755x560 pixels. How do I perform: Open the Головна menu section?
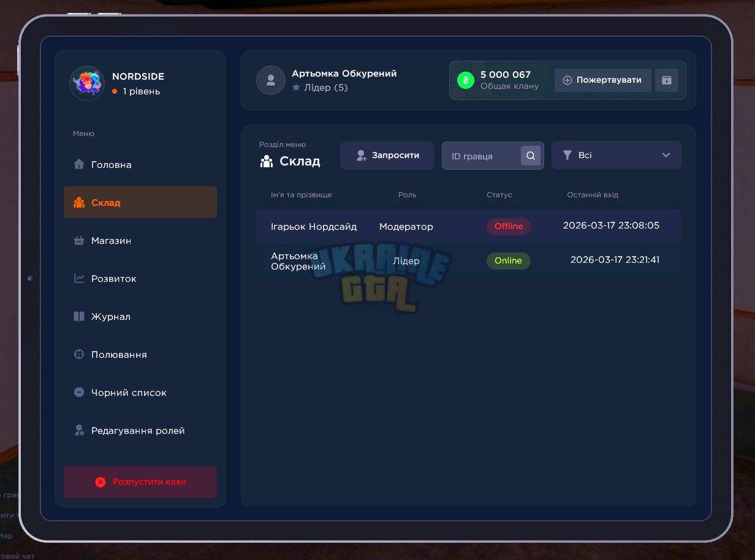pyautogui.click(x=140, y=164)
